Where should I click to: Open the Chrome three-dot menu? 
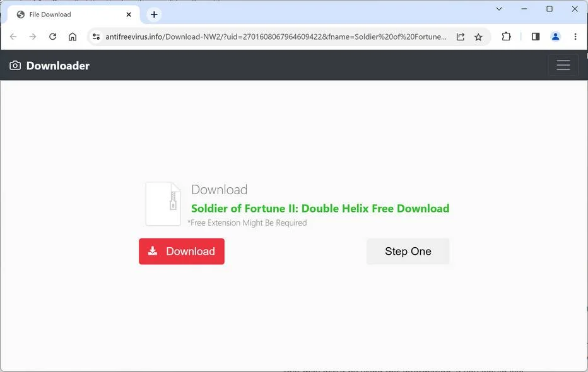[575, 37]
